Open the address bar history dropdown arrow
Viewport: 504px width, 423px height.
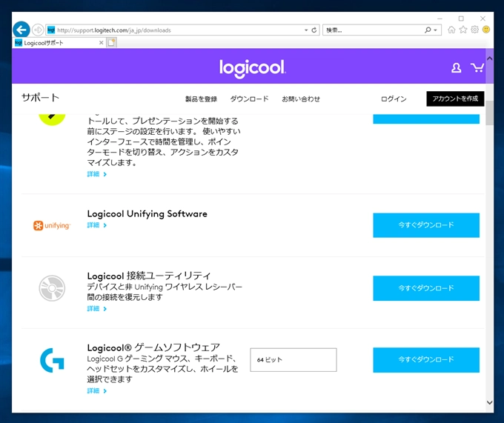306,30
